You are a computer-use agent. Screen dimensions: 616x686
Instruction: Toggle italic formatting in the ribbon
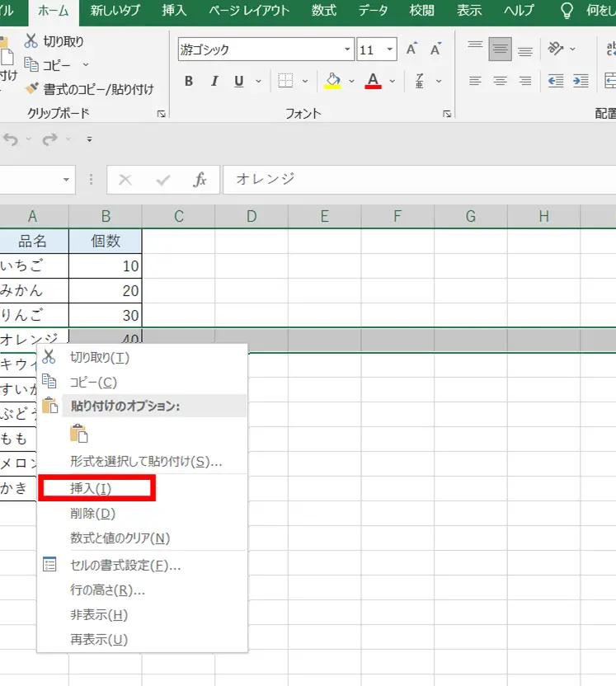point(214,81)
